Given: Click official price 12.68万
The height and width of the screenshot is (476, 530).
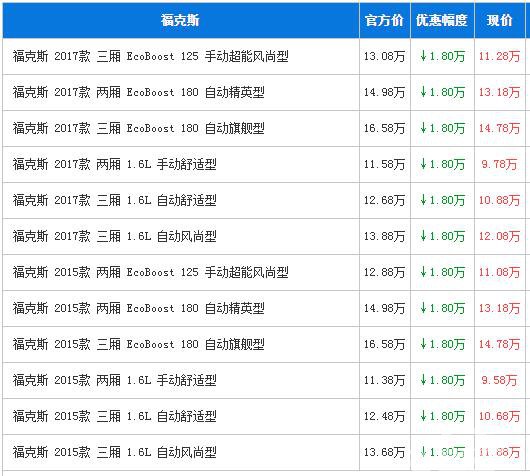Looking at the screenshot, I should 384,200.
